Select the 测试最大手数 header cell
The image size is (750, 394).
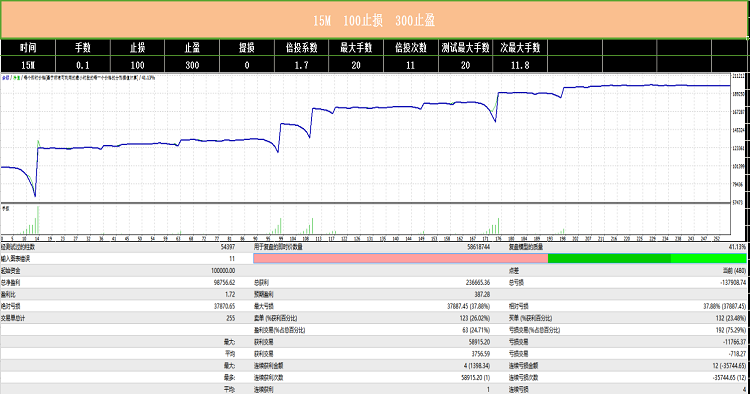coord(465,48)
